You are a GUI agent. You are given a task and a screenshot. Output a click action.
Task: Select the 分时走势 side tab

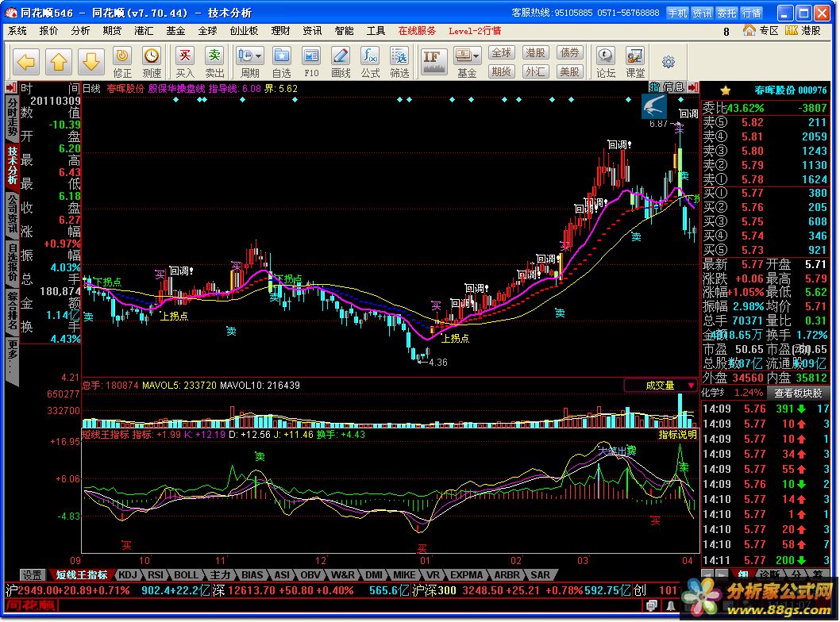[x=12, y=116]
